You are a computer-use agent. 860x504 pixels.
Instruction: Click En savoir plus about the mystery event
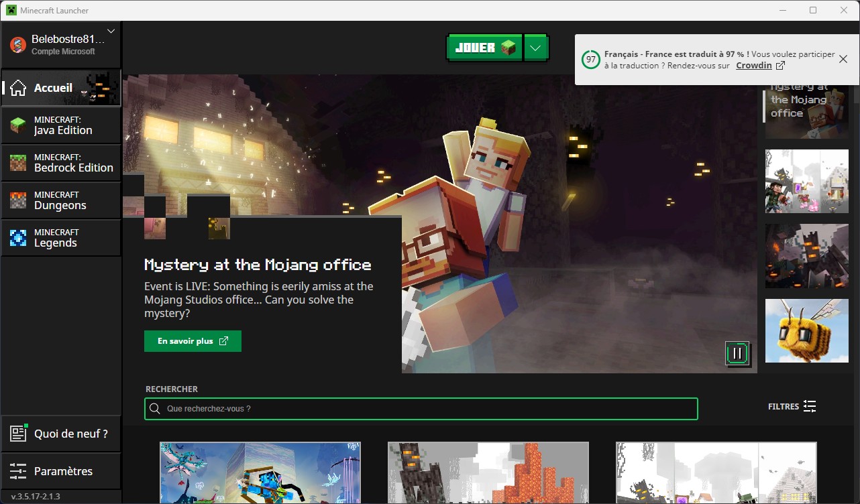193,341
